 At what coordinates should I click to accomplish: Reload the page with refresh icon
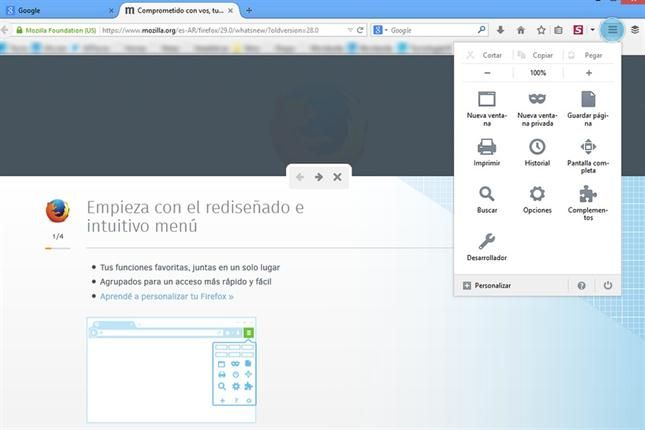click(x=360, y=30)
